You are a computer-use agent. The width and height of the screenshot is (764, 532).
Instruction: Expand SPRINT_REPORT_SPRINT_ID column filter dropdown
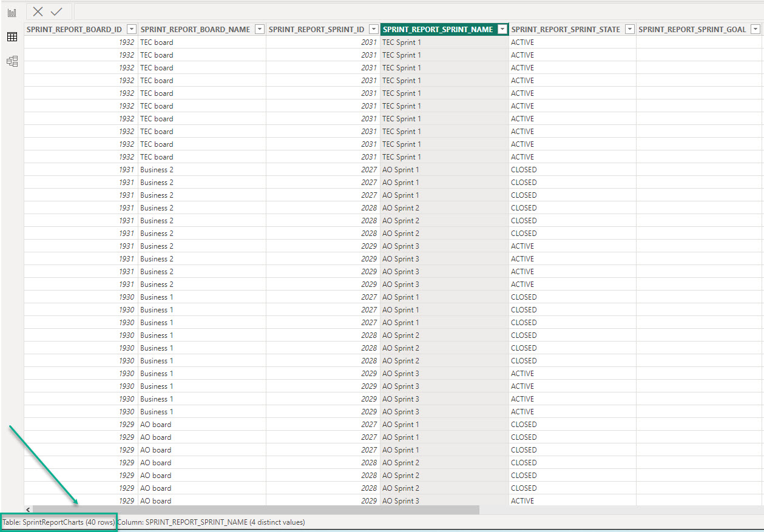pos(373,29)
